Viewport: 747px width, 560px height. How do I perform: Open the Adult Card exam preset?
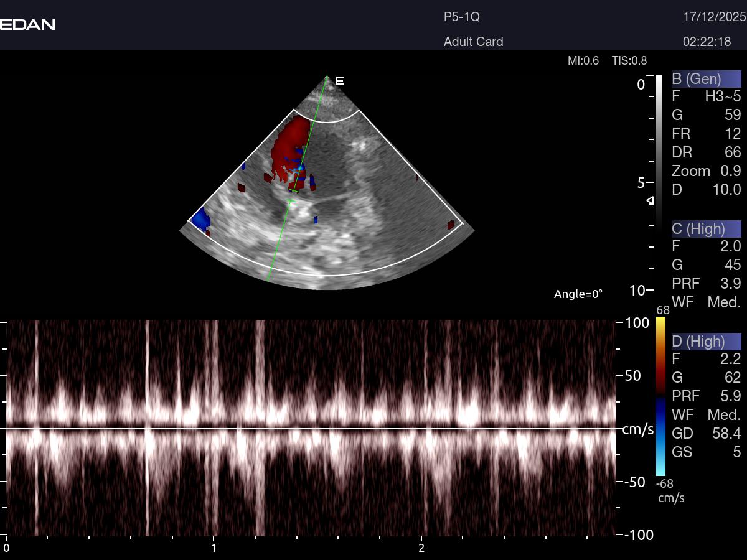tap(473, 42)
